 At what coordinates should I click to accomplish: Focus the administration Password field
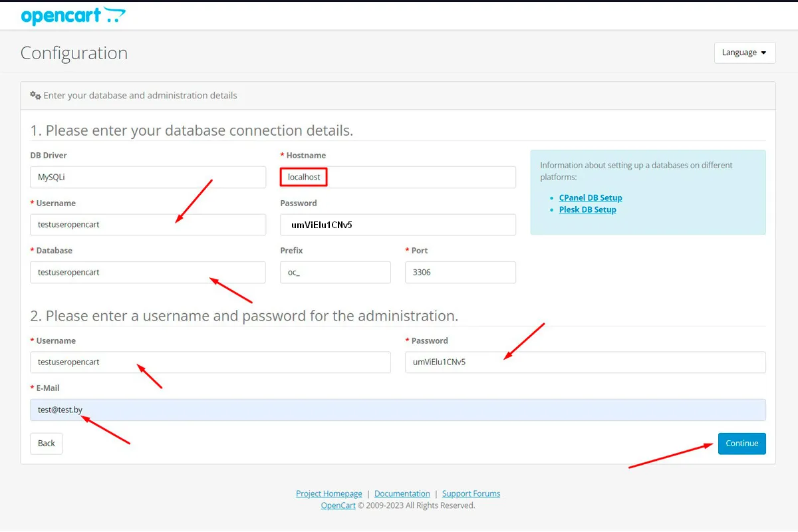click(x=585, y=362)
